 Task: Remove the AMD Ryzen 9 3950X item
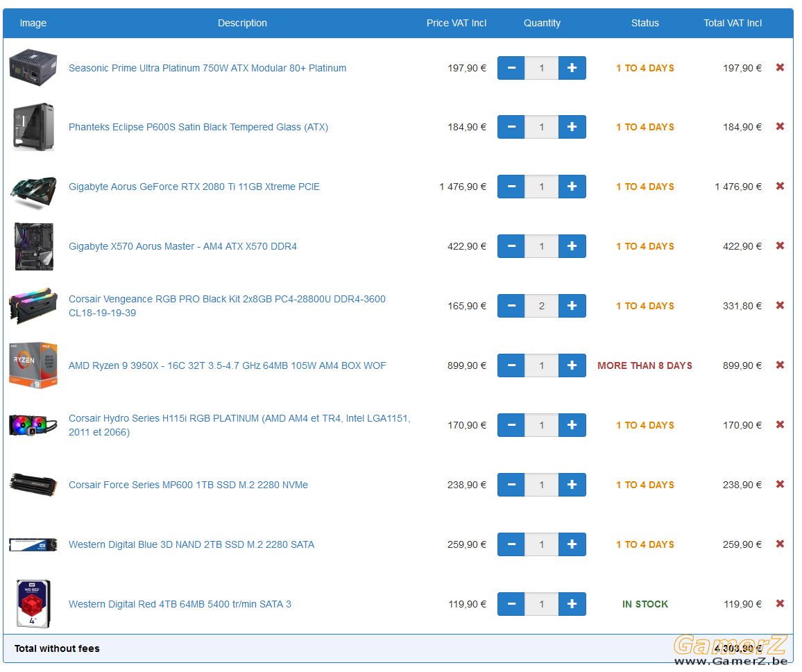tap(780, 365)
